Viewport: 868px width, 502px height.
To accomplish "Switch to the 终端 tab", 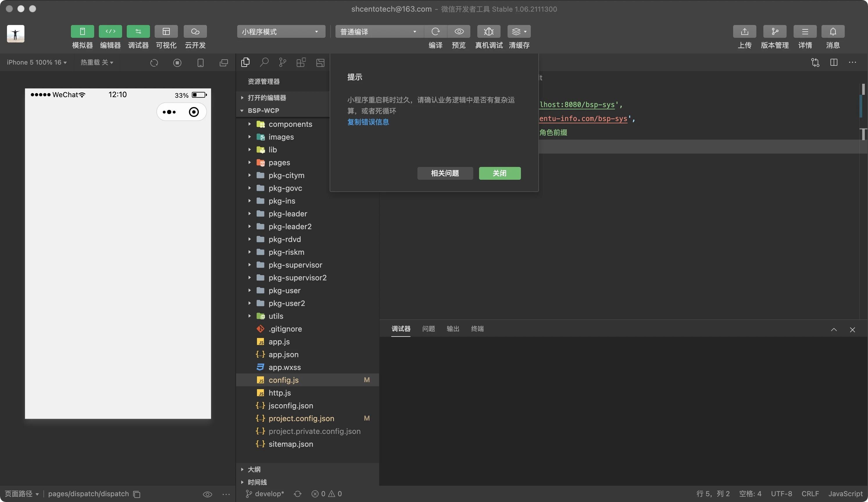I will (x=477, y=329).
